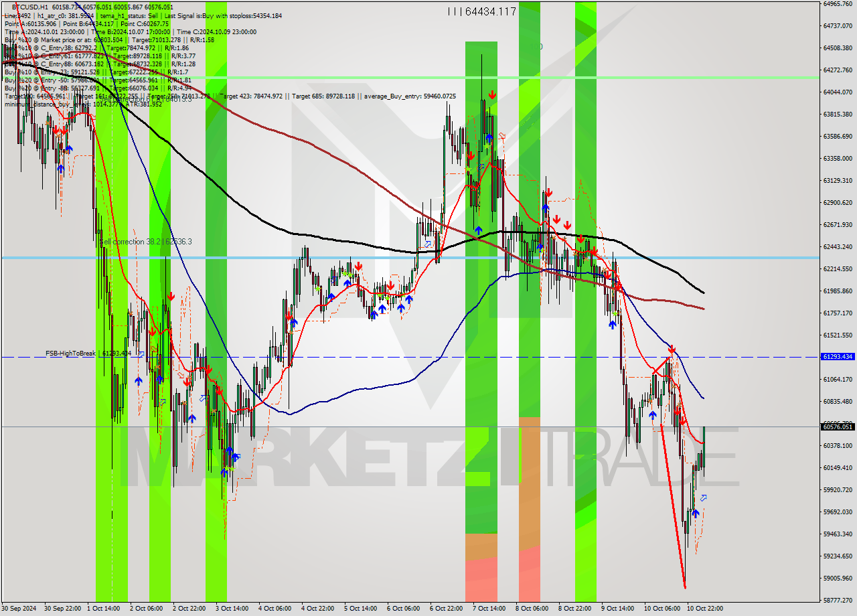Select the 'Sell correction 38.2 | 62536.3' label

[x=145, y=241]
